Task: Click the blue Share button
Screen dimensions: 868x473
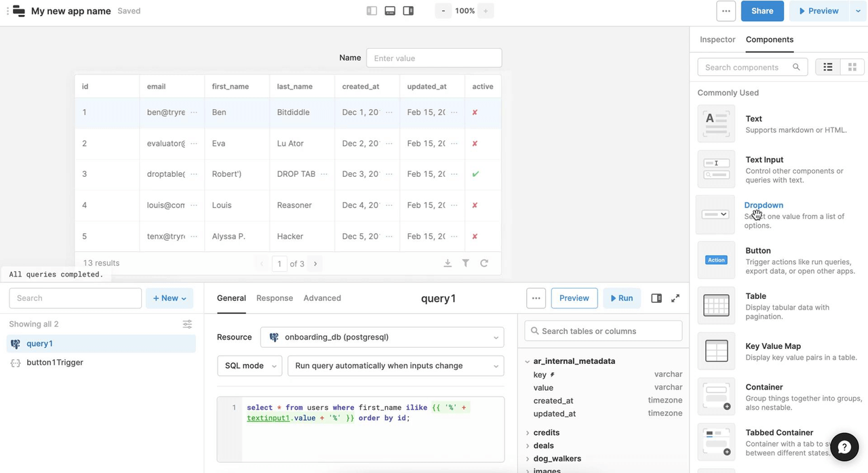Action: [x=762, y=11]
